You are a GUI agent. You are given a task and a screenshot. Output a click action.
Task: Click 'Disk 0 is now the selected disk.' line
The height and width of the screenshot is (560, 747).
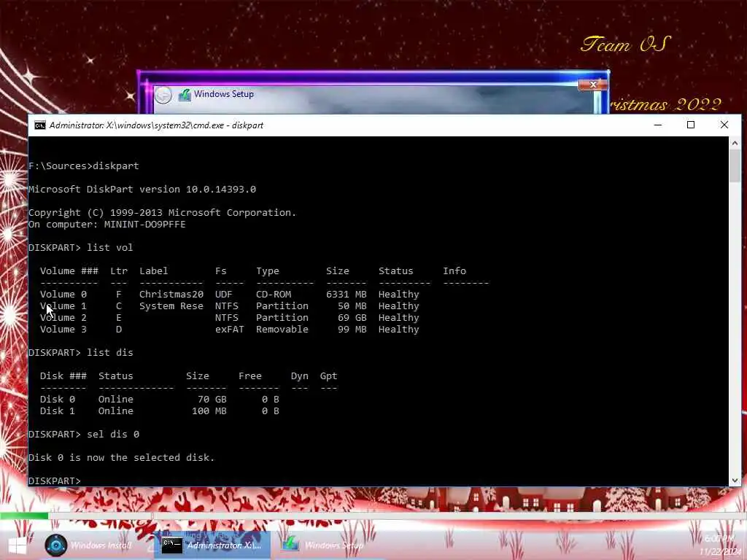pos(122,458)
